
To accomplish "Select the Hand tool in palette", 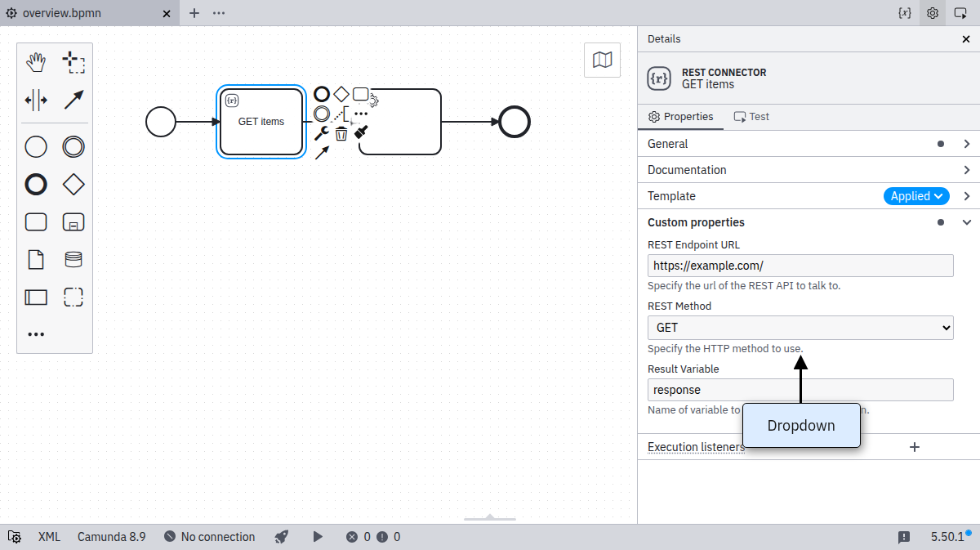I will tap(36, 62).
